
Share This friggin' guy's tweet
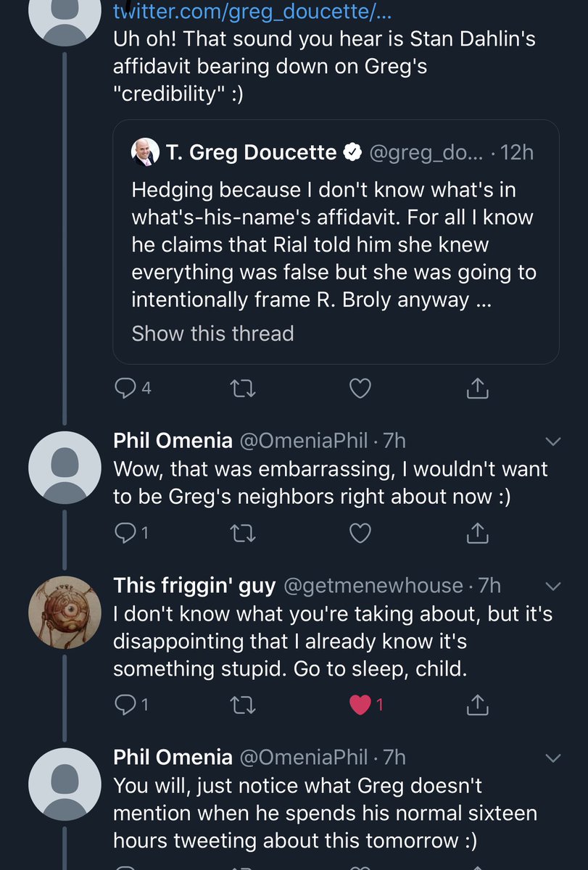(x=477, y=704)
